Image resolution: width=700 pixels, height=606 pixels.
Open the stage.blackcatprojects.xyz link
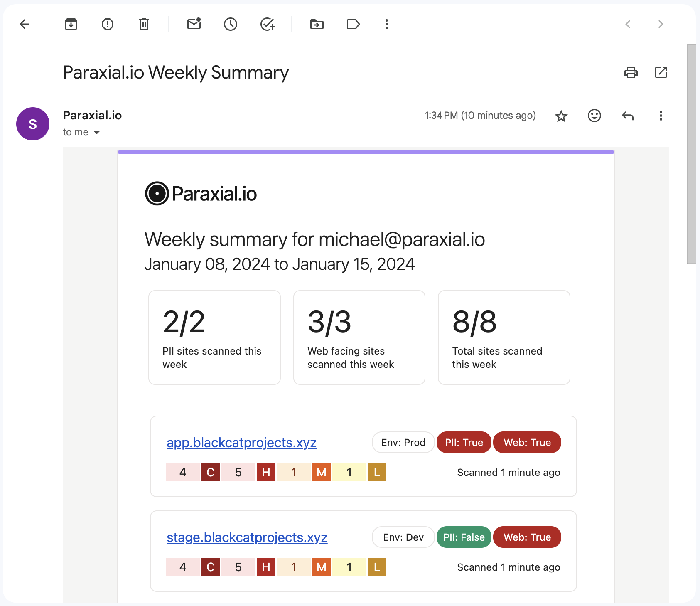point(247,537)
